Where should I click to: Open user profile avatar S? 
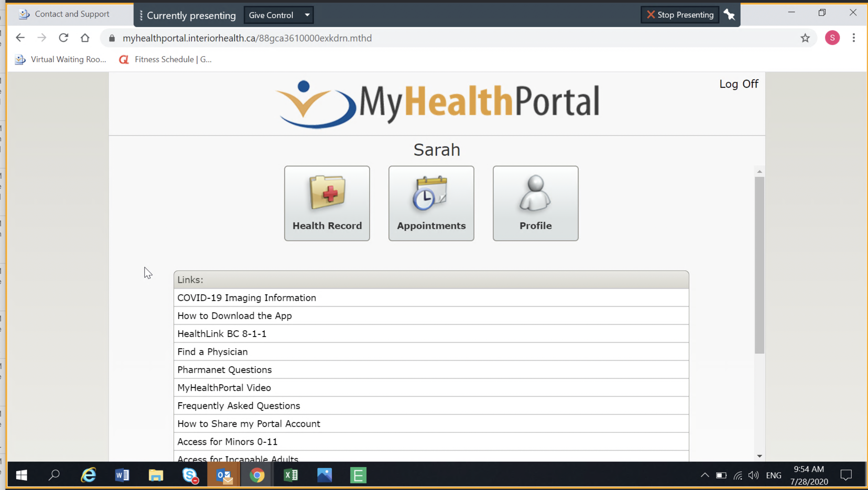click(x=832, y=38)
